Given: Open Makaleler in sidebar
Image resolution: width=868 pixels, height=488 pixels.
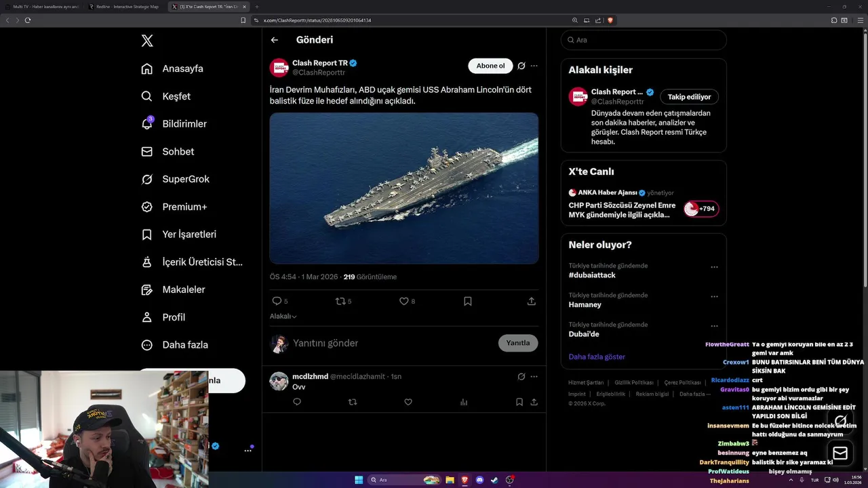Looking at the screenshot, I should pyautogui.click(x=173, y=289).
